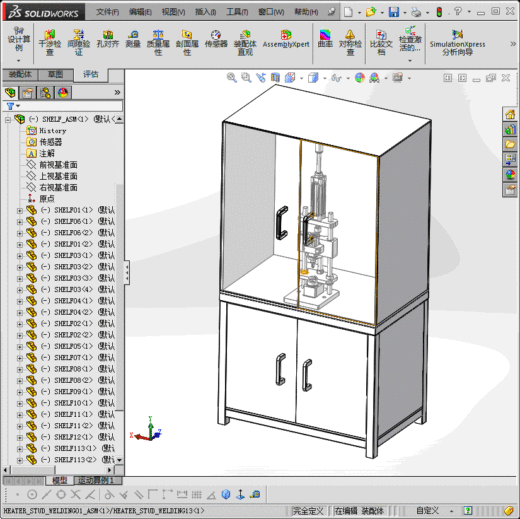This screenshot has height=519, width=520.
Task: Open the 帮助(H) menu
Action: (x=306, y=12)
